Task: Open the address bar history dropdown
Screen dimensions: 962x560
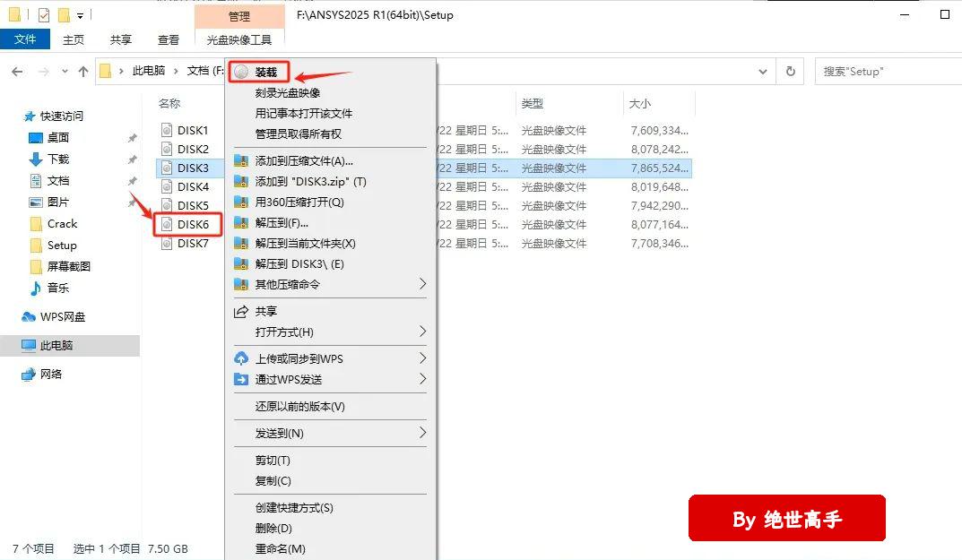Action: point(763,72)
